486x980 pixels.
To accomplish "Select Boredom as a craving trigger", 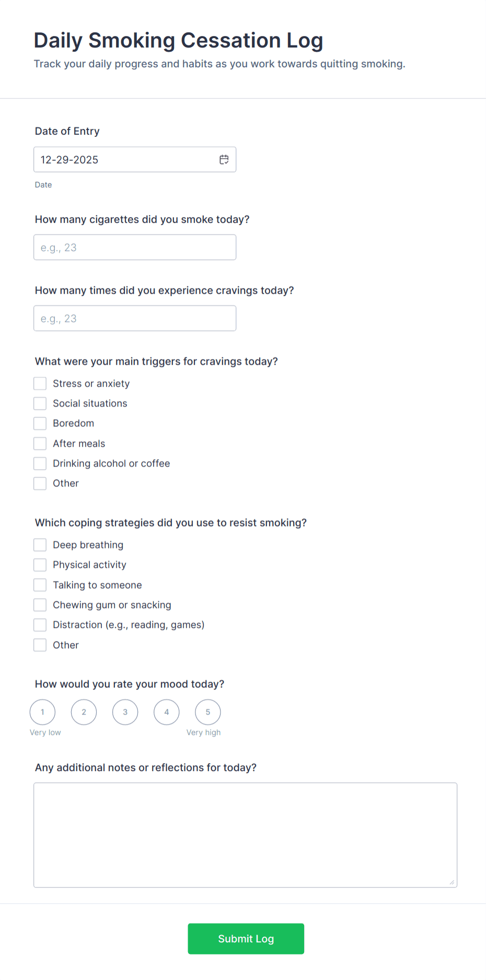I will click(x=40, y=423).
